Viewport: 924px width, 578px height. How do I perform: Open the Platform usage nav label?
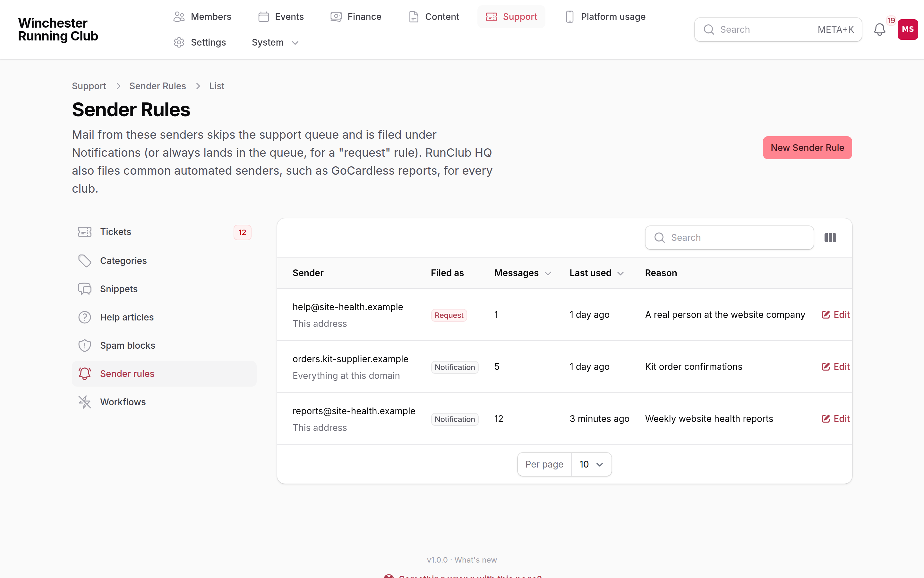point(613,17)
